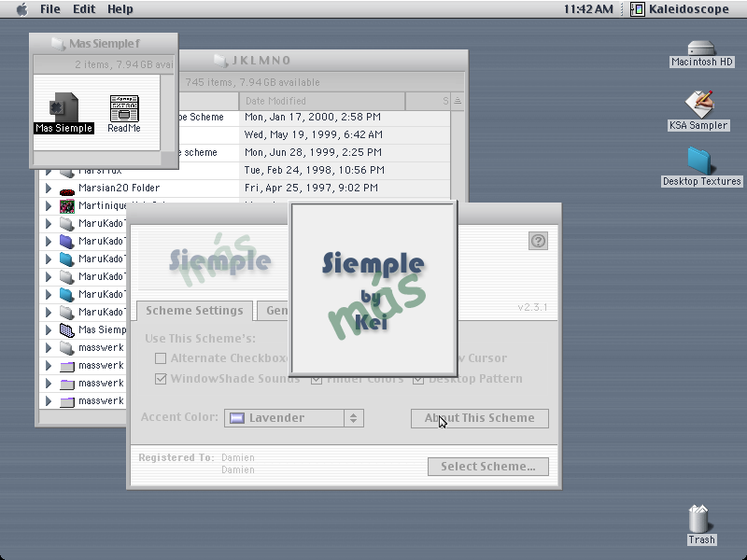Expand the gray masswerk folder row
This screenshot has height=560, width=747.
click(49, 347)
